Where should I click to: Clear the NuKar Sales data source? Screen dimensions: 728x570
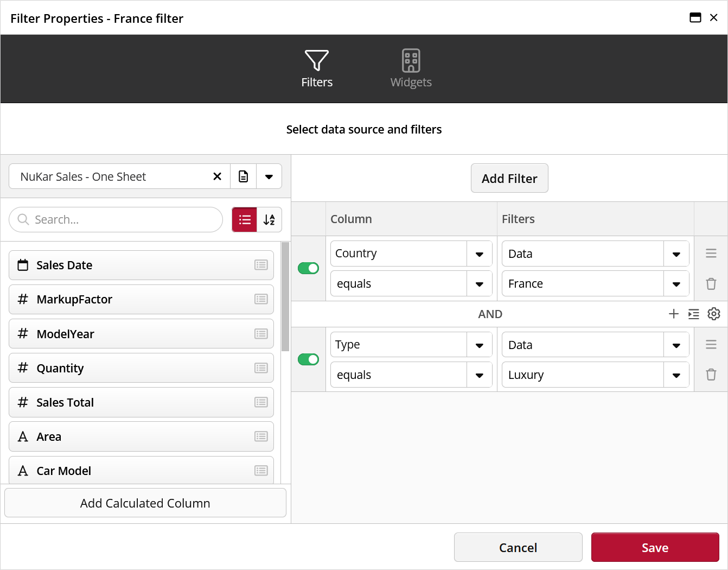[x=217, y=176]
